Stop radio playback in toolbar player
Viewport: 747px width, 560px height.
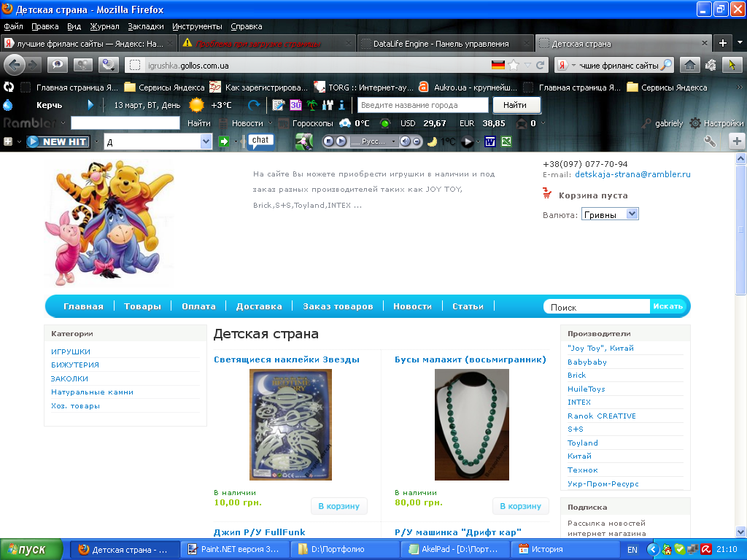coord(328,141)
